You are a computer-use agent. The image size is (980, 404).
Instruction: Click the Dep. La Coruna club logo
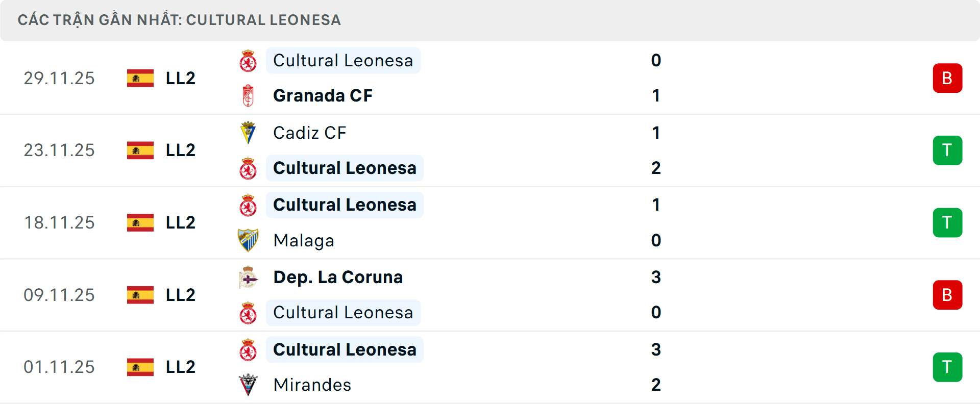coord(249,277)
